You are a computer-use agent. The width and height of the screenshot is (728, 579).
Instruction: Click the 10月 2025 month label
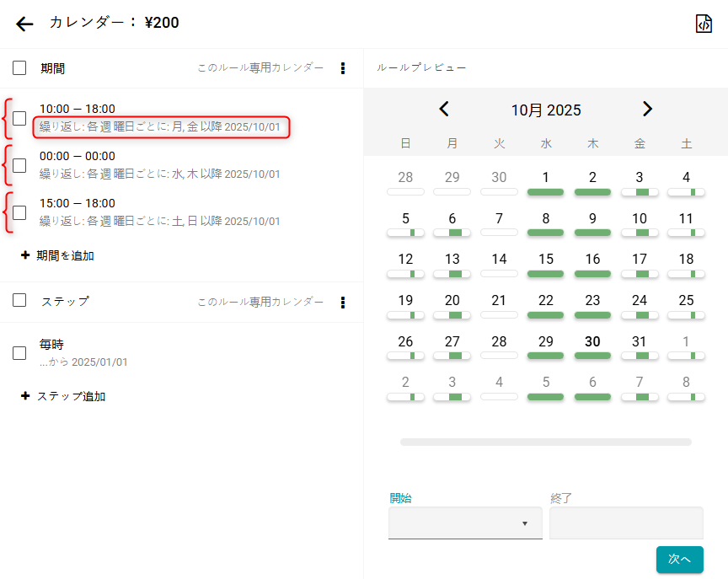pyautogui.click(x=545, y=110)
